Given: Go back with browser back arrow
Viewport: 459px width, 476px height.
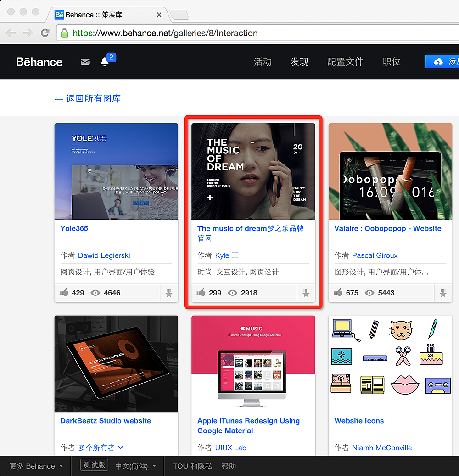Looking at the screenshot, I should pyautogui.click(x=11, y=33).
